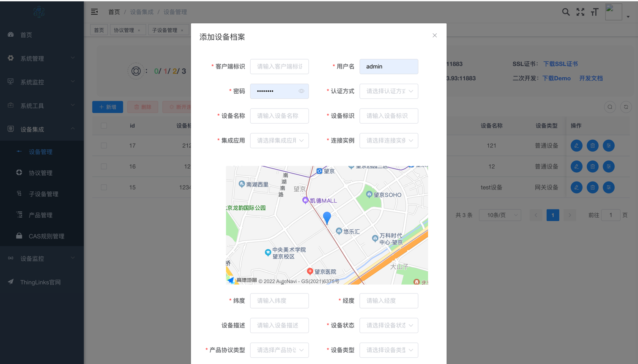Check the checkbox for device row 15

pos(104,187)
